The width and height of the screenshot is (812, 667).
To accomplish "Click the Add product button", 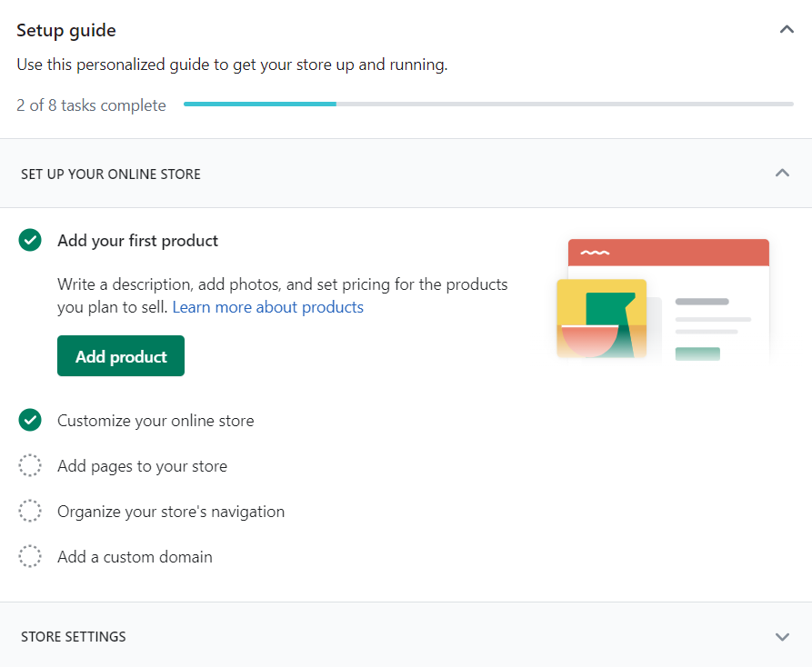I will click(121, 356).
